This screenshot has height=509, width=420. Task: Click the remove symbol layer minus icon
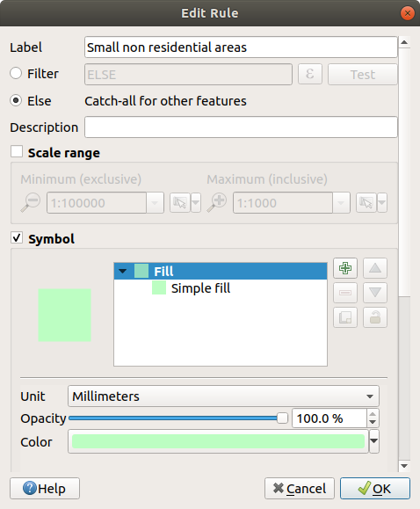click(345, 293)
